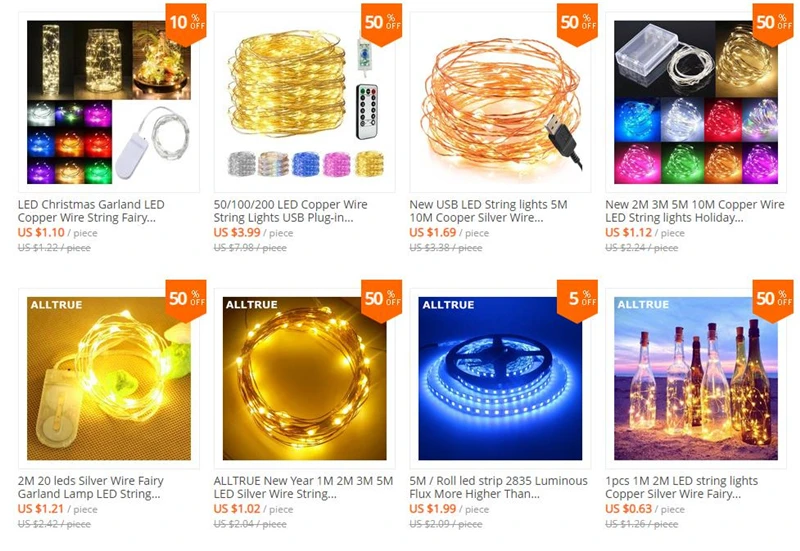The width and height of the screenshot is (800, 551).
Task: Open 'New 2M 3M 5M 10M Copper Wire' title
Action: click(695, 211)
